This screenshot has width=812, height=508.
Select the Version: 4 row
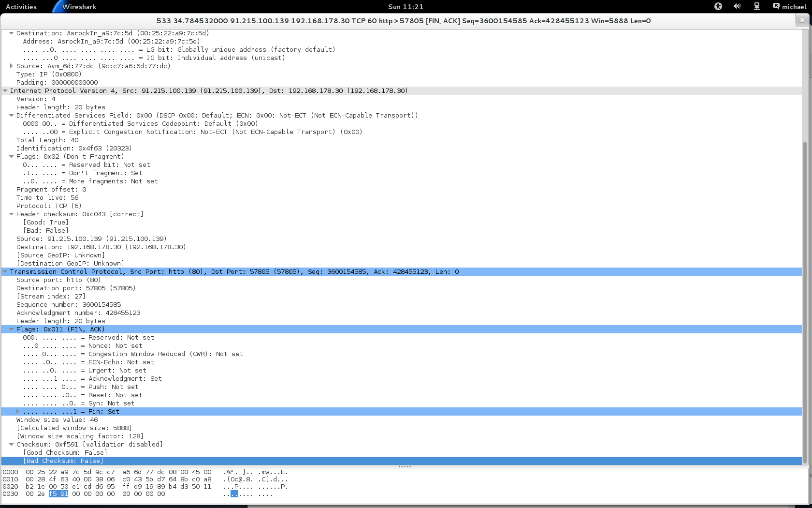pos(402,99)
